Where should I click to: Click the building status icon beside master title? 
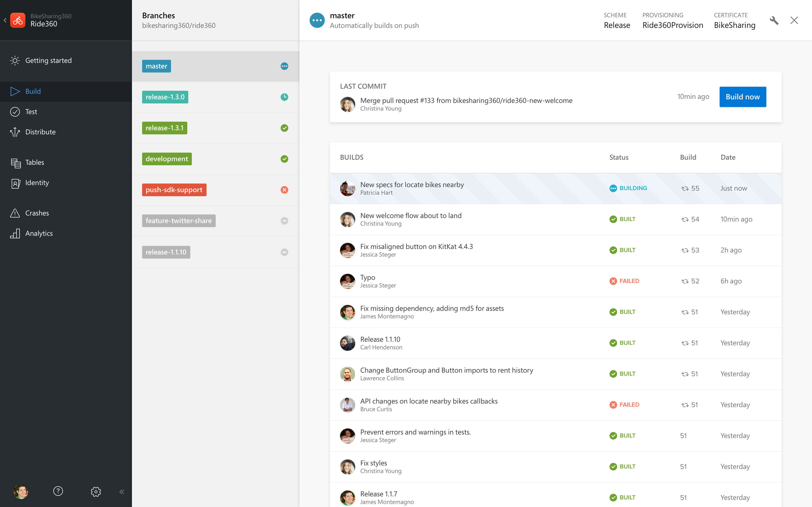(317, 21)
